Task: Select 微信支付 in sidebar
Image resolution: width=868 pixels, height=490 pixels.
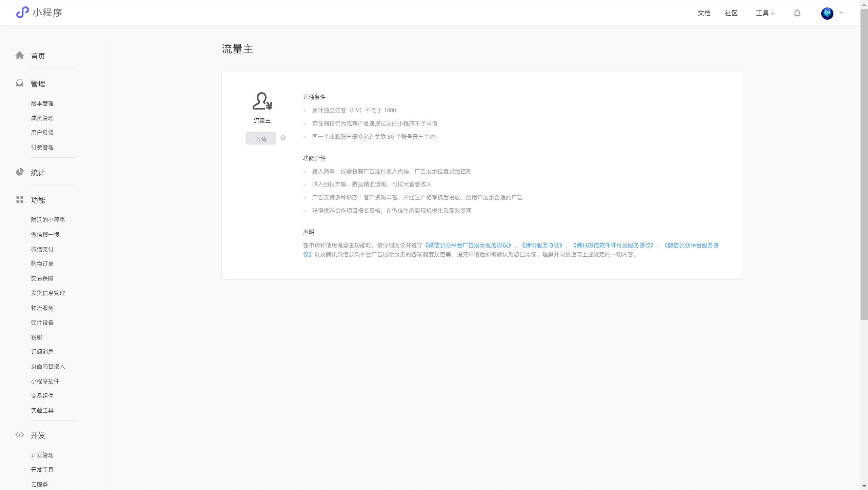Action: pyautogui.click(x=42, y=249)
